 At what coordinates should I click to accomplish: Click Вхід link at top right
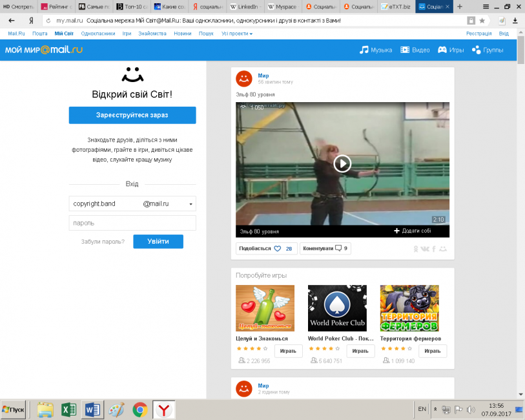click(x=504, y=34)
